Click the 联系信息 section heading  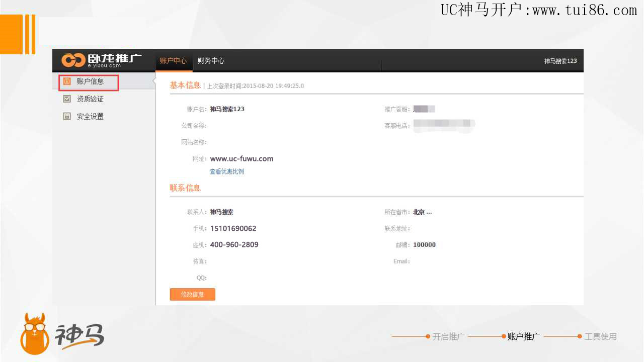tap(185, 188)
